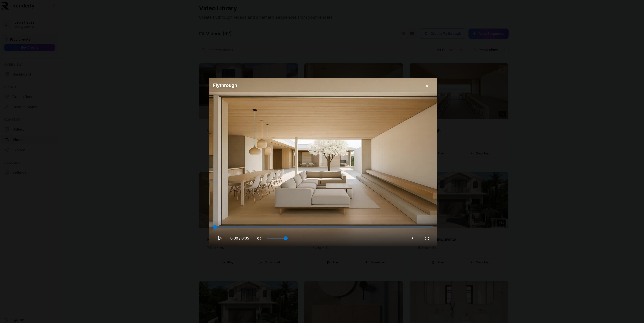The image size is (644, 323).
Task: Close the Flythrough modal with X
Action: tap(427, 86)
